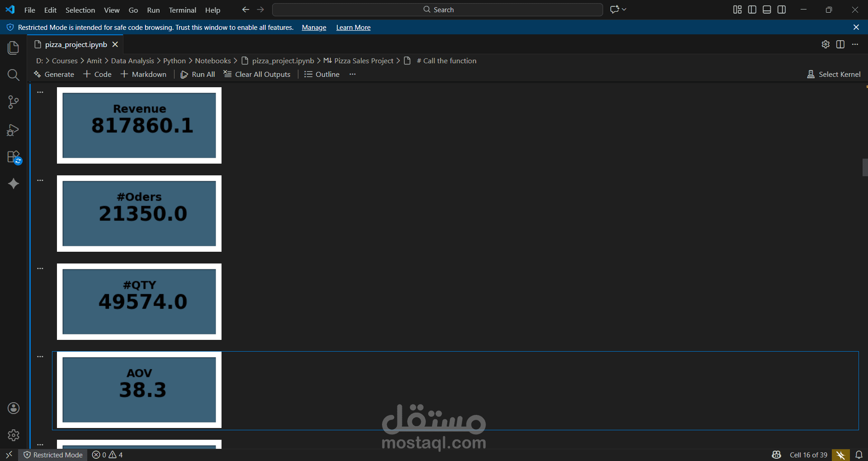868x461 pixels.
Task: Open the Run and Debug view
Action: (14, 130)
